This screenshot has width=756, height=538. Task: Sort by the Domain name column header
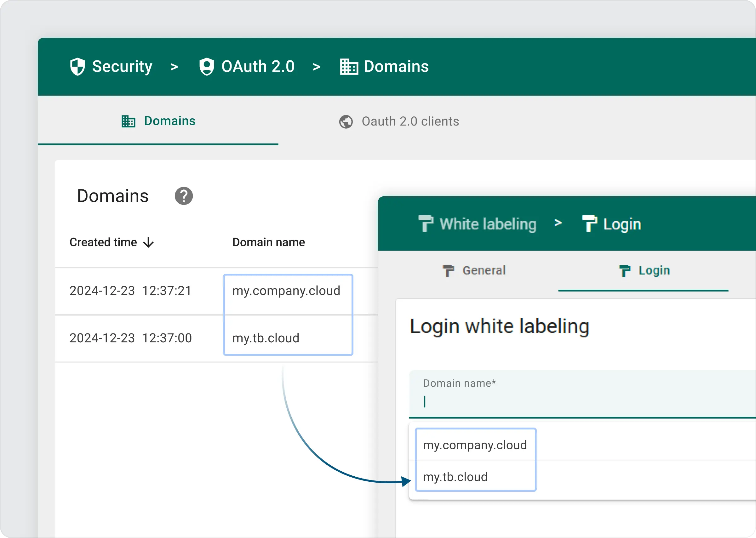(269, 243)
